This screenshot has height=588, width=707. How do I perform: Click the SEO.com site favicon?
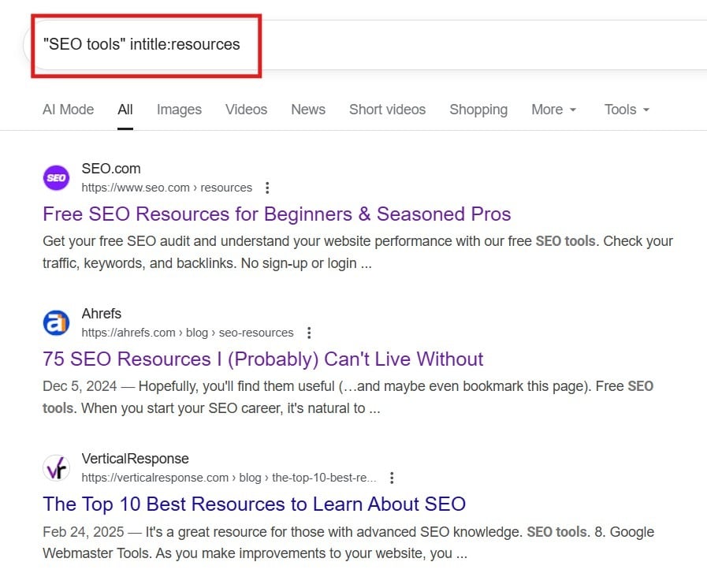pyautogui.click(x=56, y=178)
